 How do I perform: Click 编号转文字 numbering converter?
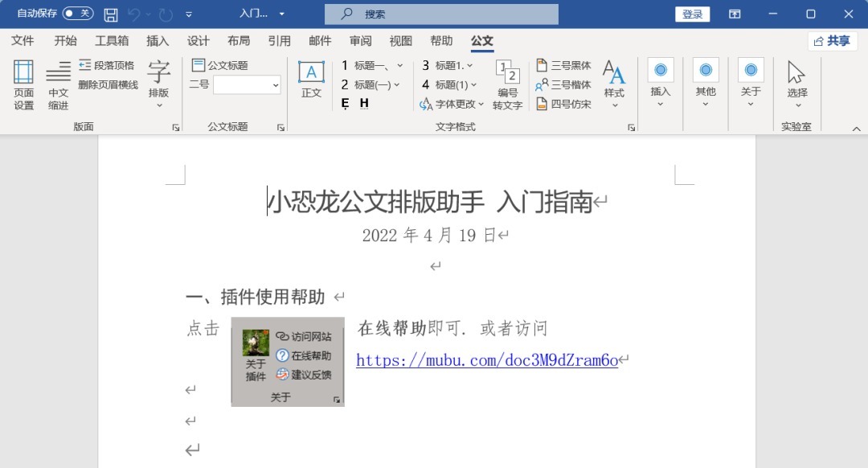pyautogui.click(x=507, y=84)
